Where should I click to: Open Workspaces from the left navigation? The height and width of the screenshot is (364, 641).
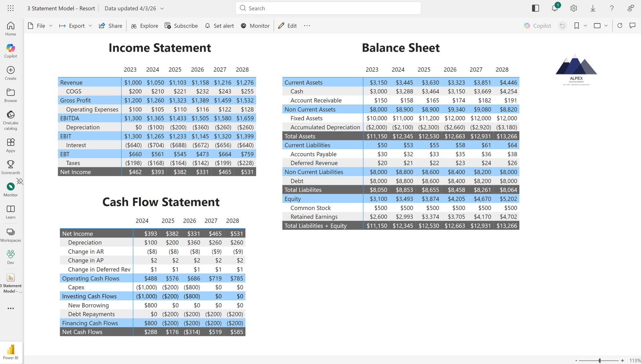[11, 235]
